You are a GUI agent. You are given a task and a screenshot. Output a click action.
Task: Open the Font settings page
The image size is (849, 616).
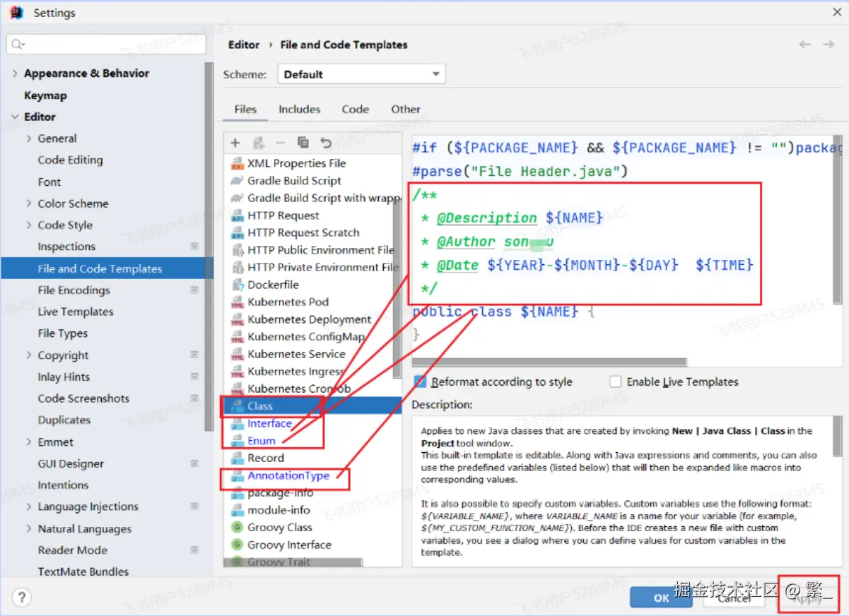pyautogui.click(x=49, y=182)
